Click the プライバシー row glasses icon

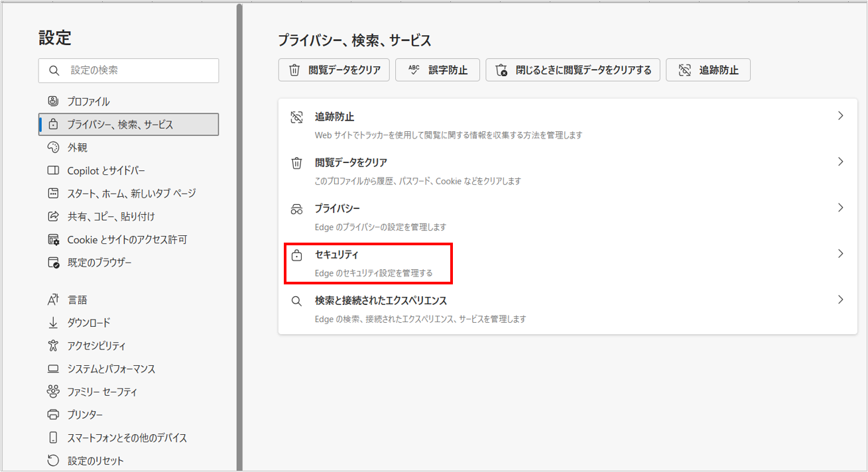pos(297,209)
